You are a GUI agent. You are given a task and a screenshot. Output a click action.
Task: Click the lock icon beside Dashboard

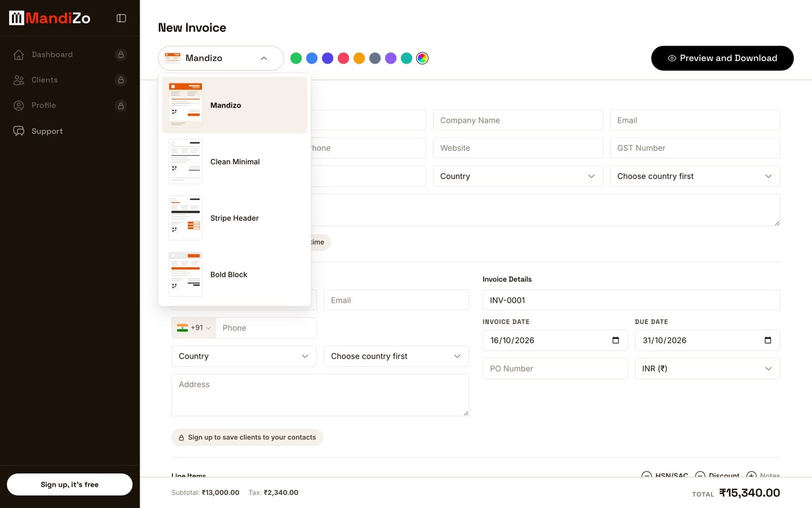point(121,54)
